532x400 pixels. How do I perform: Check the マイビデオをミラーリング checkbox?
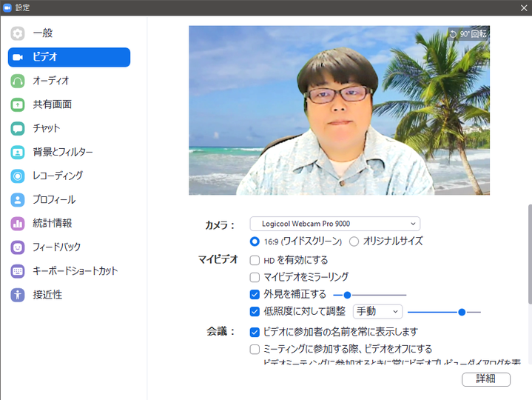coord(255,277)
